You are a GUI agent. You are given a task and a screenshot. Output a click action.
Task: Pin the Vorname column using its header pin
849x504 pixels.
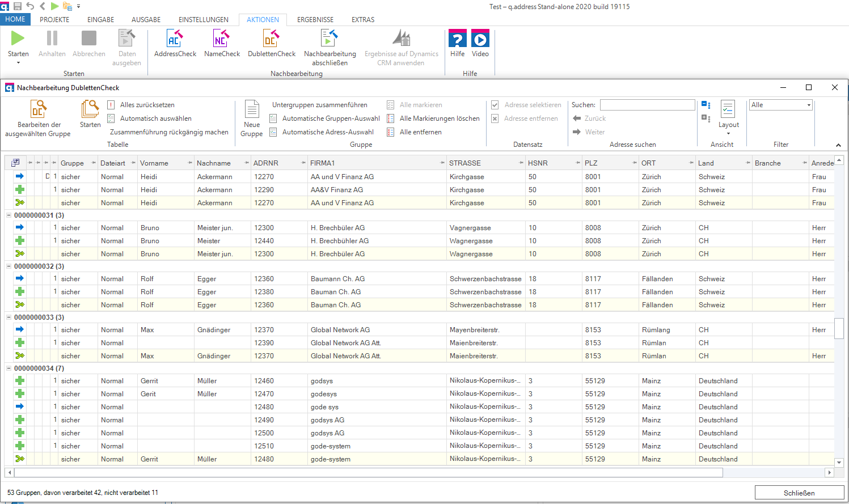[x=190, y=163]
